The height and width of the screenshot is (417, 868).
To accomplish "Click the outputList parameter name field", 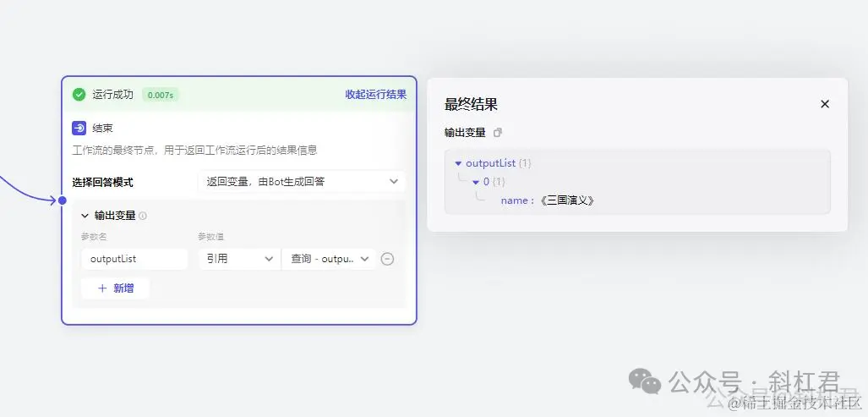I will pos(134,259).
